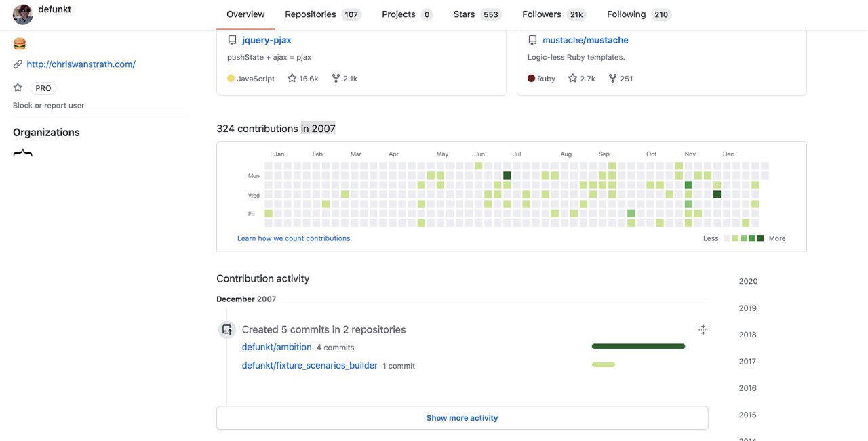Select year 2020 in the year list
Viewport: 868px width, 441px height.
(748, 281)
